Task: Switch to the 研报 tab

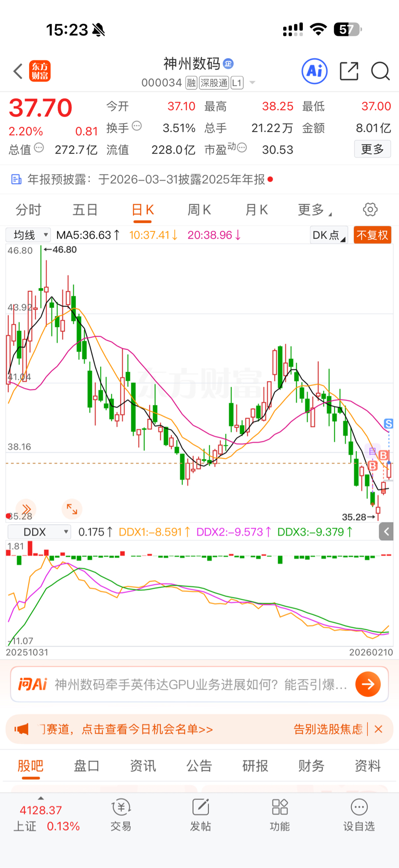Action: [255, 766]
